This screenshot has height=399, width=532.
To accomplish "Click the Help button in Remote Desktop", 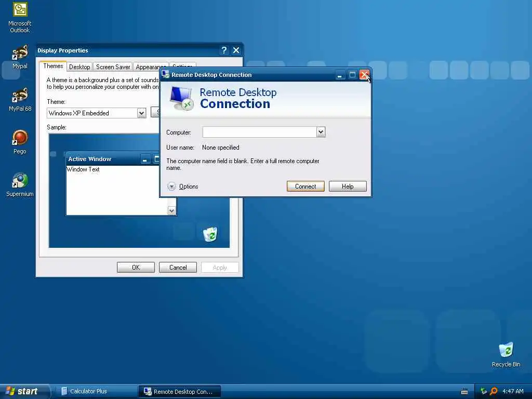I will tap(348, 187).
